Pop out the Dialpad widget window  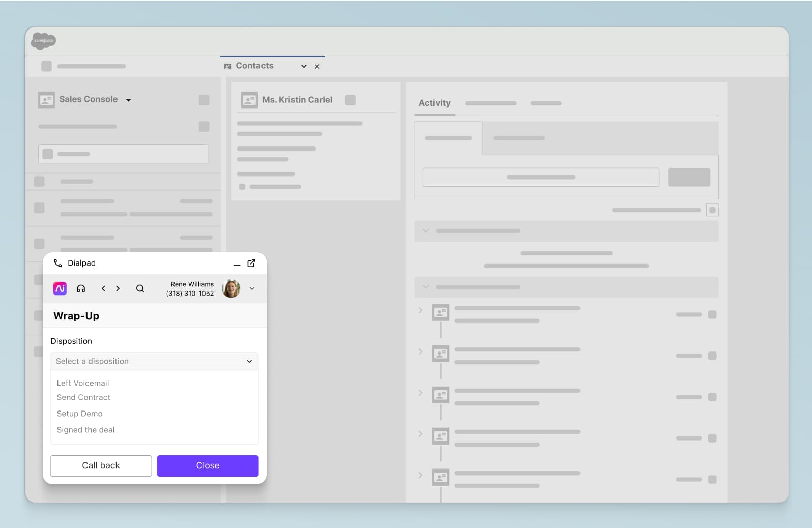coord(251,263)
